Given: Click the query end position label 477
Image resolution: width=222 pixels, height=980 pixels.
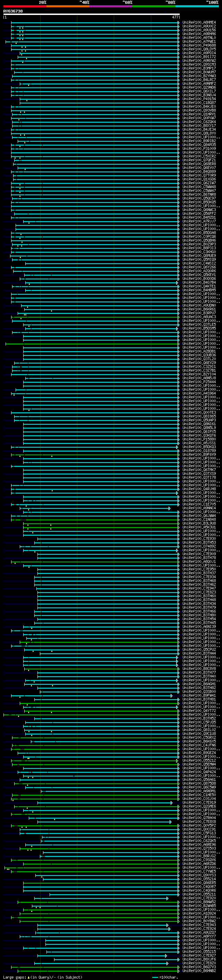Looking at the screenshot, I should click(x=175, y=17).
